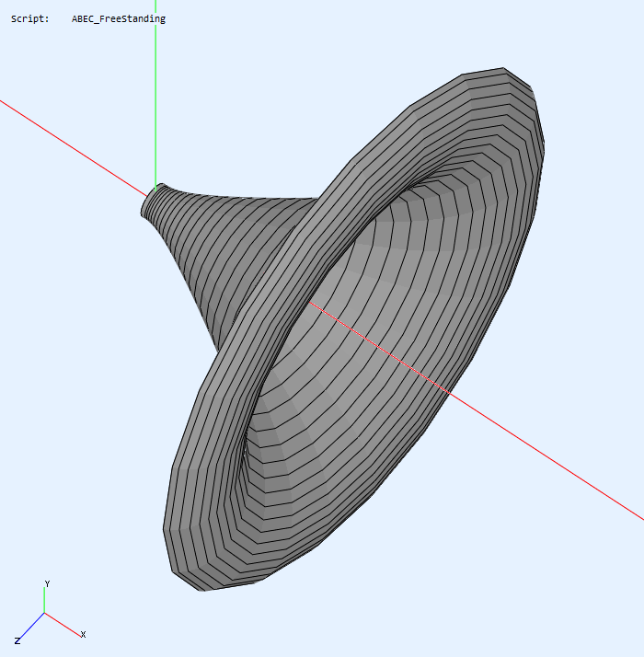This screenshot has width=644, height=657.
Task: Click the ABEC_FreeStanding script name
Action: coord(119,19)
